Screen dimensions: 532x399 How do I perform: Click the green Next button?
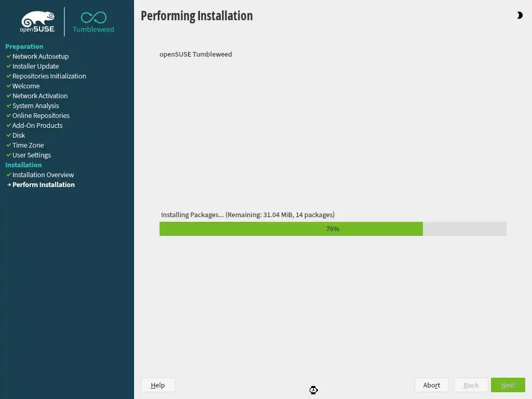pyautogui.click(x=508, y=385)
